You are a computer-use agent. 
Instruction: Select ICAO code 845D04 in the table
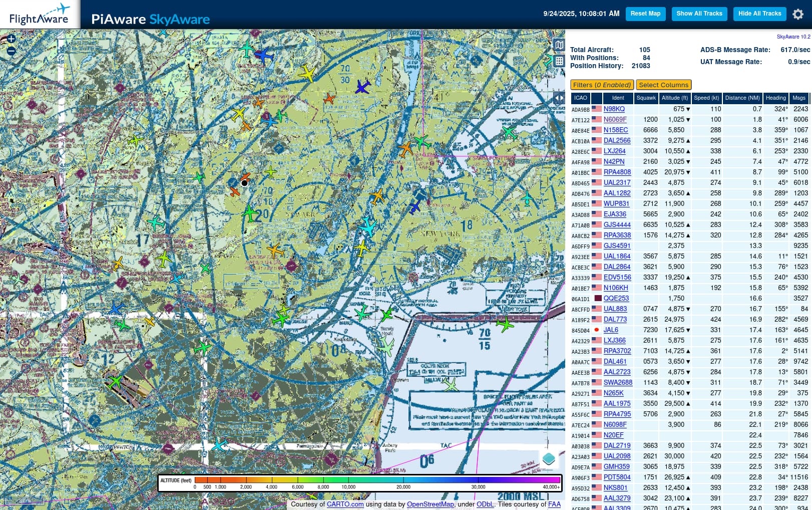coord(581,330)
